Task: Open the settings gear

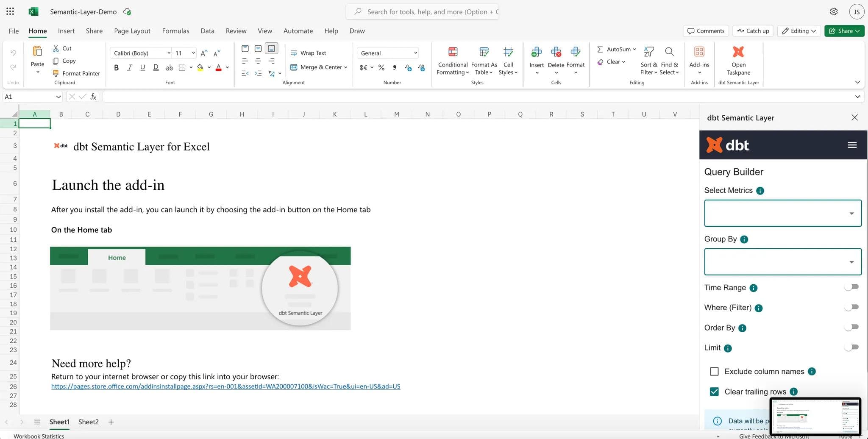Action: coord(833,11)
